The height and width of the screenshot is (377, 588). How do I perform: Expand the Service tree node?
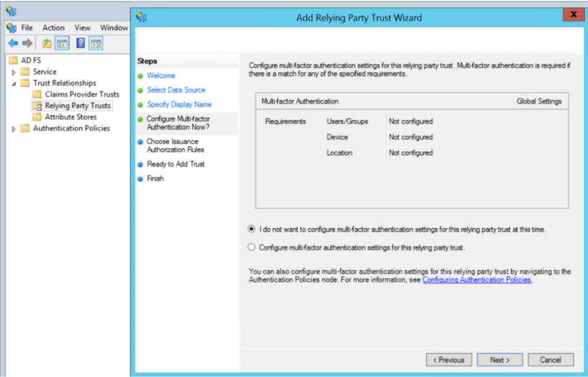point(14,72)
